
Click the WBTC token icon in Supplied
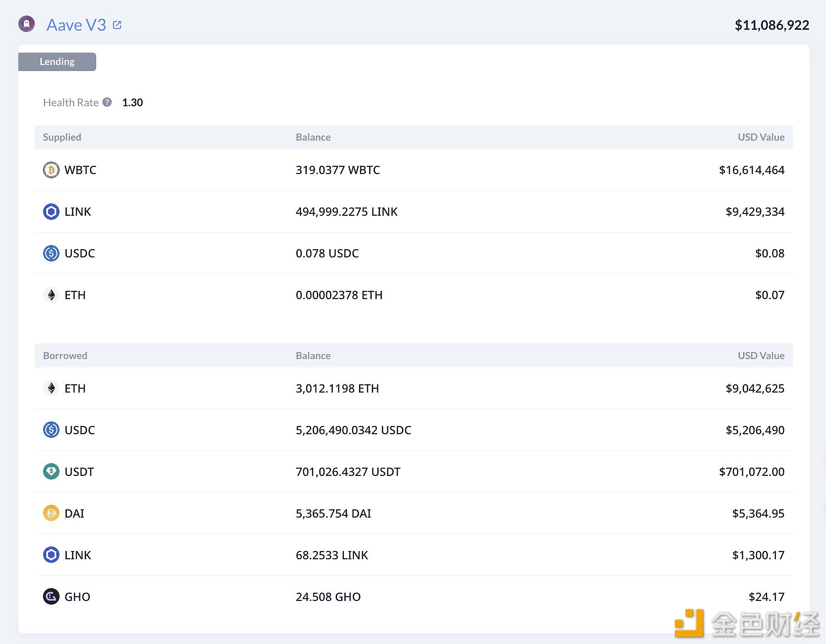click(x=51, y=170)
